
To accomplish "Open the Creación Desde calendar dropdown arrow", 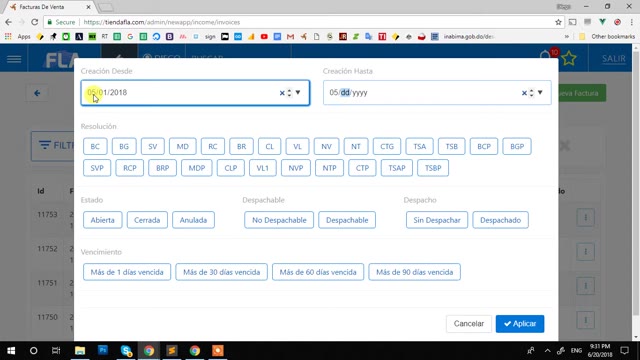I will click(298, 93).
